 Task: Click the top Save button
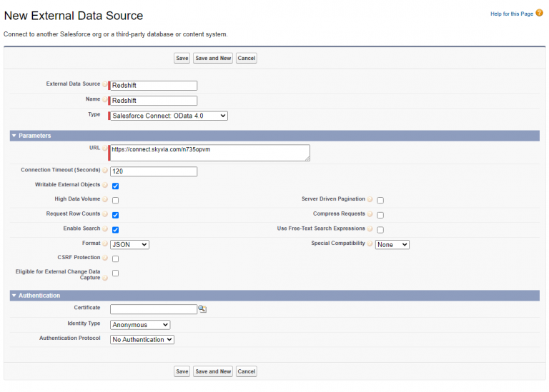click(x=182, y=58)
